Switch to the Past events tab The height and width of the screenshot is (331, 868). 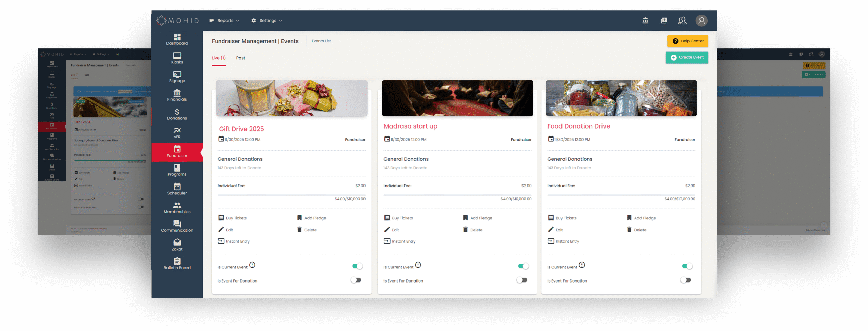241,58
